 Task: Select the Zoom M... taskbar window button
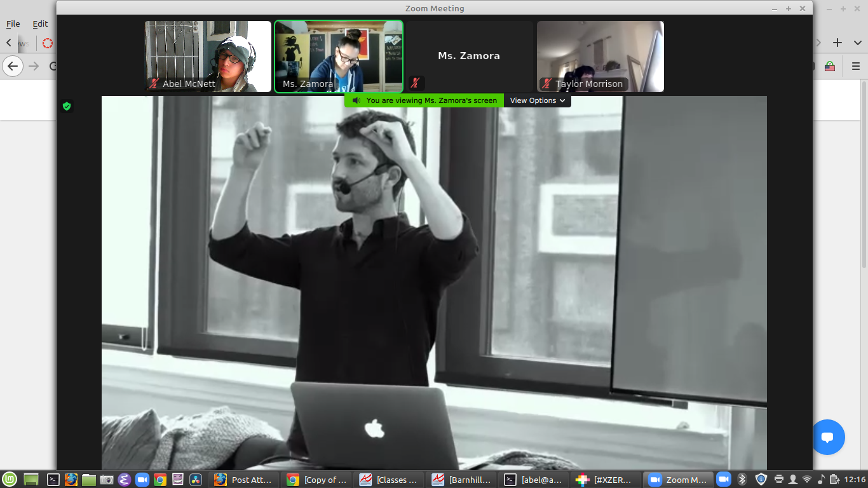click(x=678, y=480)
